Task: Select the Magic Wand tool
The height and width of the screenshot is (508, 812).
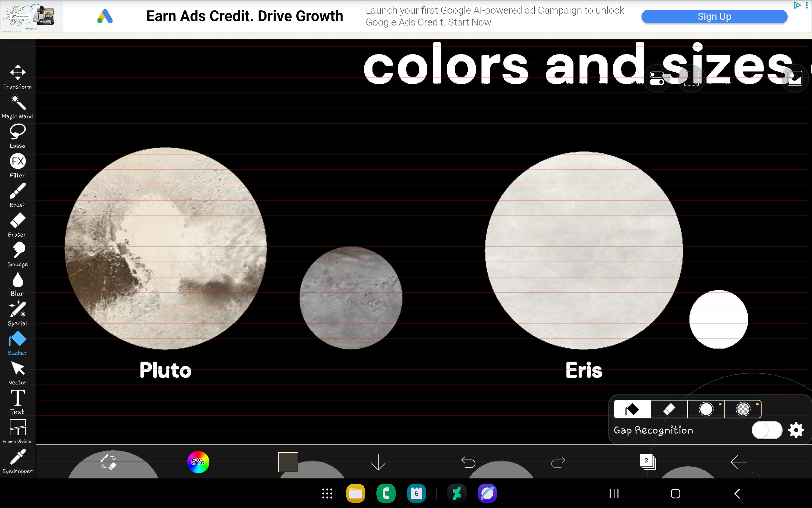Action: click(x=17, y=106)
